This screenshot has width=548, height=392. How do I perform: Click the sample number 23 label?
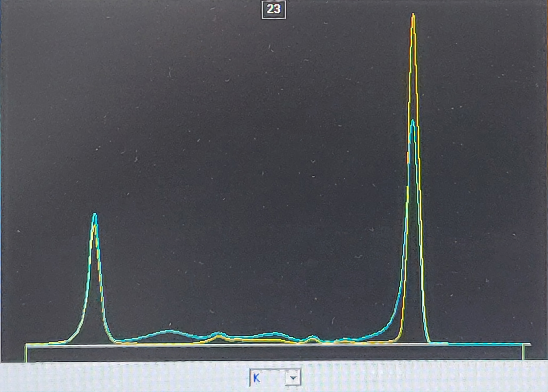(274, 10)
